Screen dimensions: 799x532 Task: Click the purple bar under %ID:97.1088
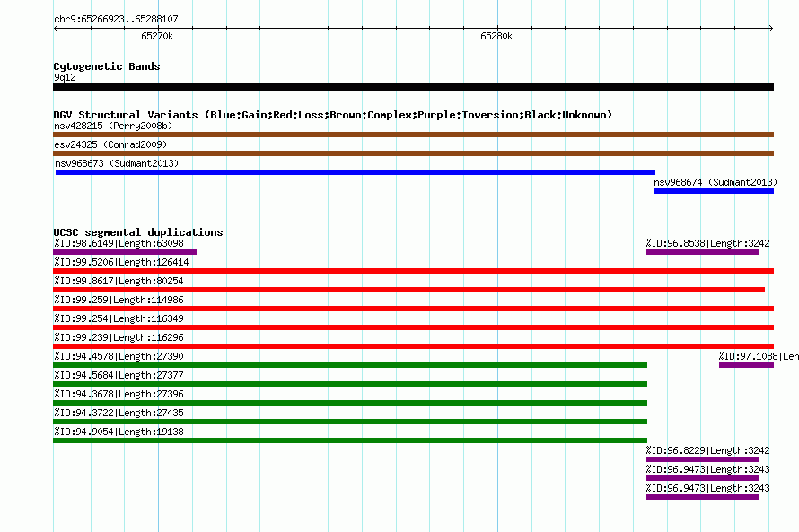click(x=747, y=365)
